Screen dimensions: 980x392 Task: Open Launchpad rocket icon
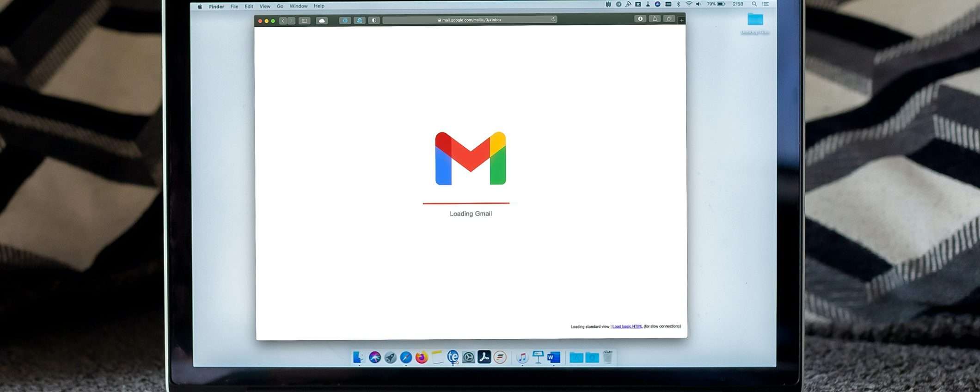(x=391, y=357)
